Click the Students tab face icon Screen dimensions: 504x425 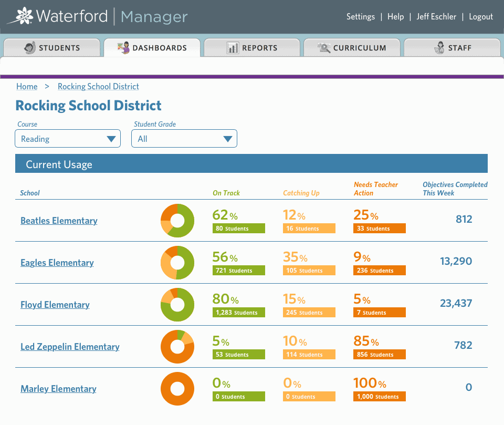tap(30, 48)
